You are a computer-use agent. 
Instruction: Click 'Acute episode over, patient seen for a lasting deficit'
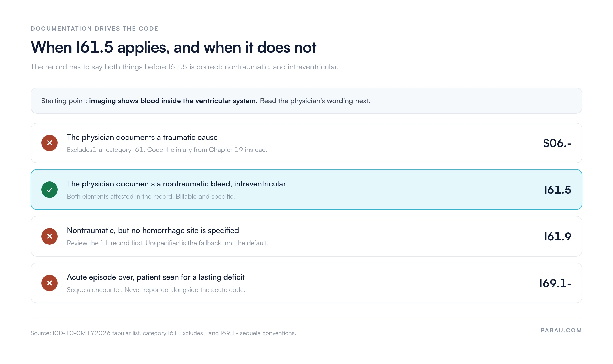(156, 277)
